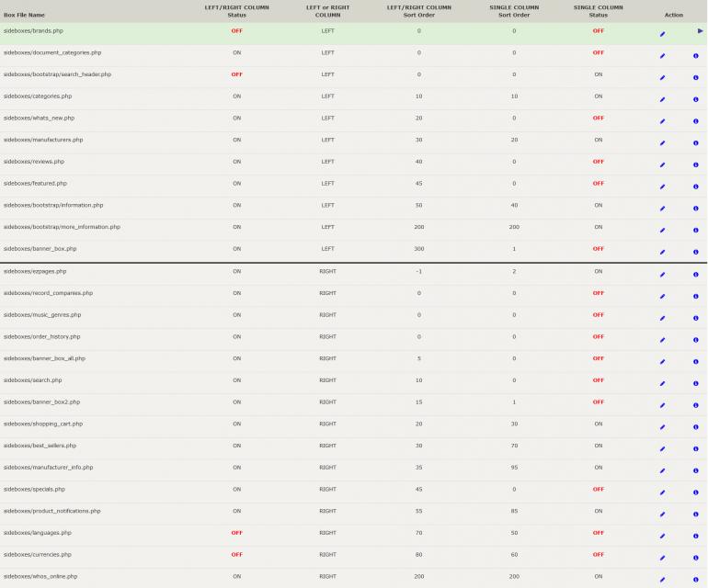Screen dimensions: 708x588
Task: Select sideboxes/bootstrap/more_information.php file name
Action: 62,227
